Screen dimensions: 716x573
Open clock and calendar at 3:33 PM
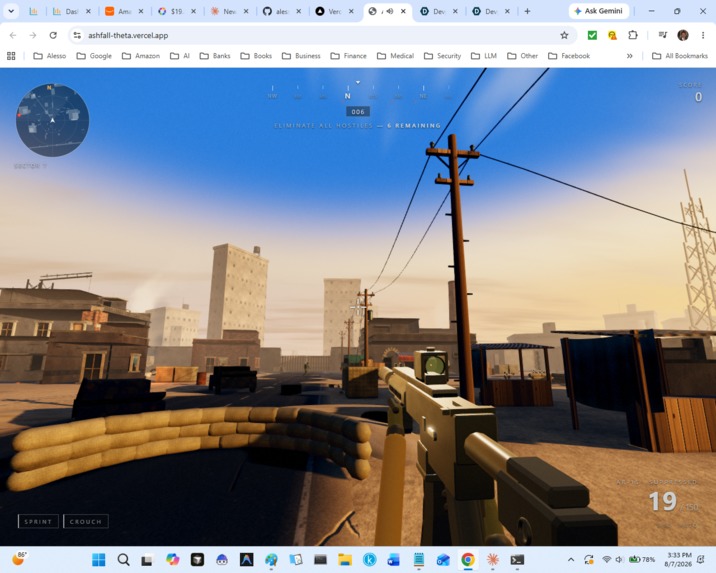pyautogui.click(x=679, y=559)
